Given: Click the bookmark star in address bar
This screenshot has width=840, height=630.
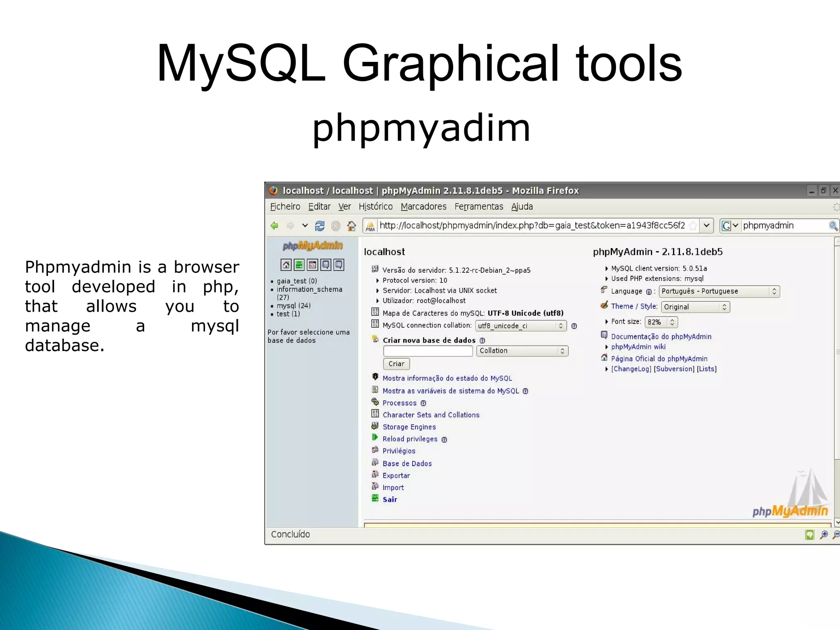Looking at the screenshot, I should tap(693, 225).
